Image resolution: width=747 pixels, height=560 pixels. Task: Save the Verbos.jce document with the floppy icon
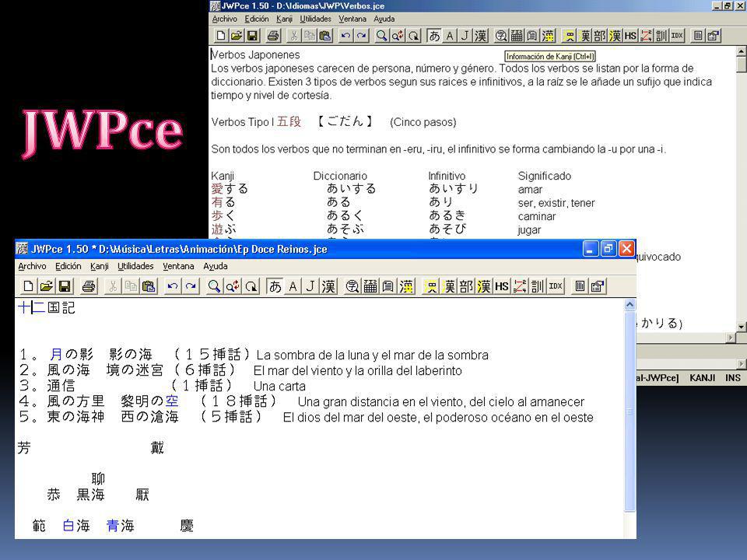point(252,36)
